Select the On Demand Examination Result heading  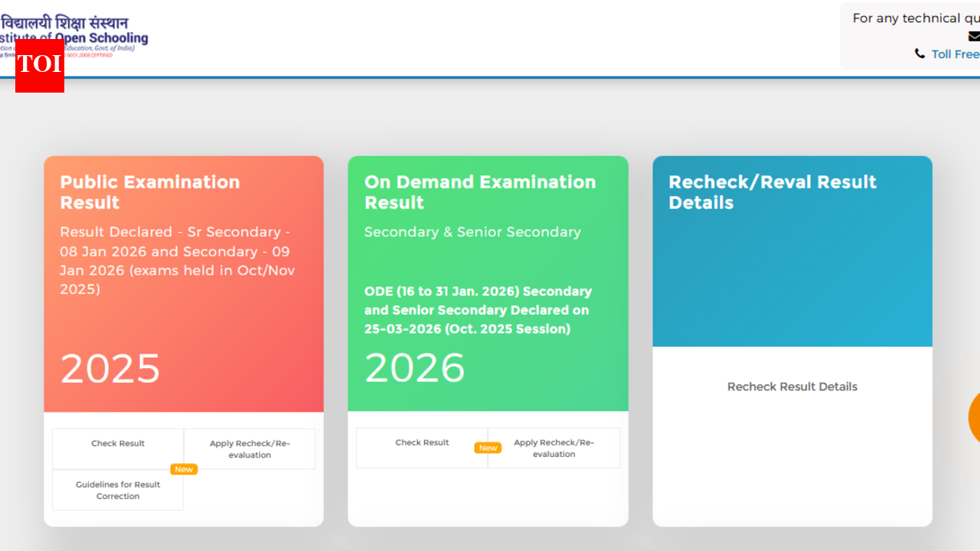click(479, 192)
